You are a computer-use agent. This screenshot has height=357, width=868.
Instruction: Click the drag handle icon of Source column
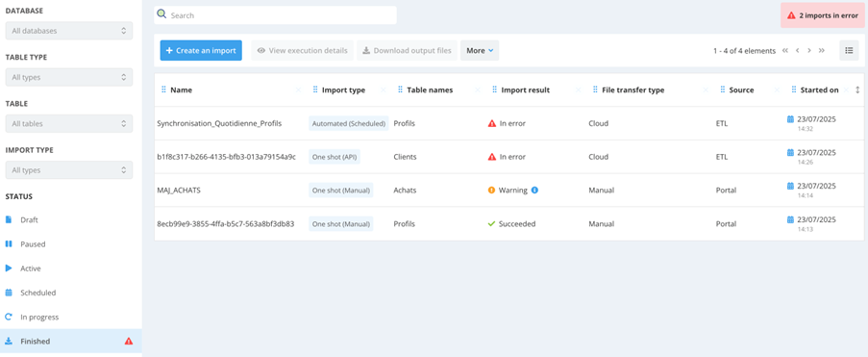(x=723, y=89)
